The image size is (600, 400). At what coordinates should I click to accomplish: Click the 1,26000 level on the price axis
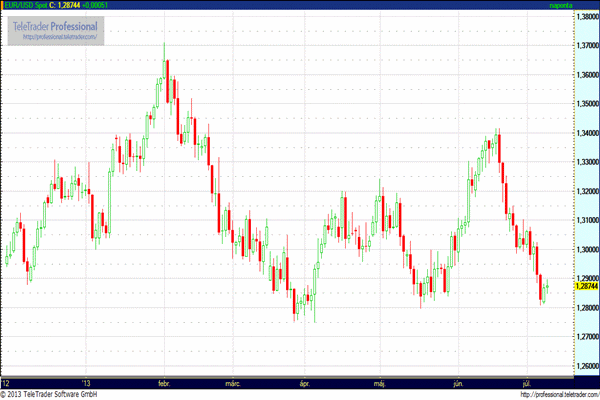(x=585, y=366)
